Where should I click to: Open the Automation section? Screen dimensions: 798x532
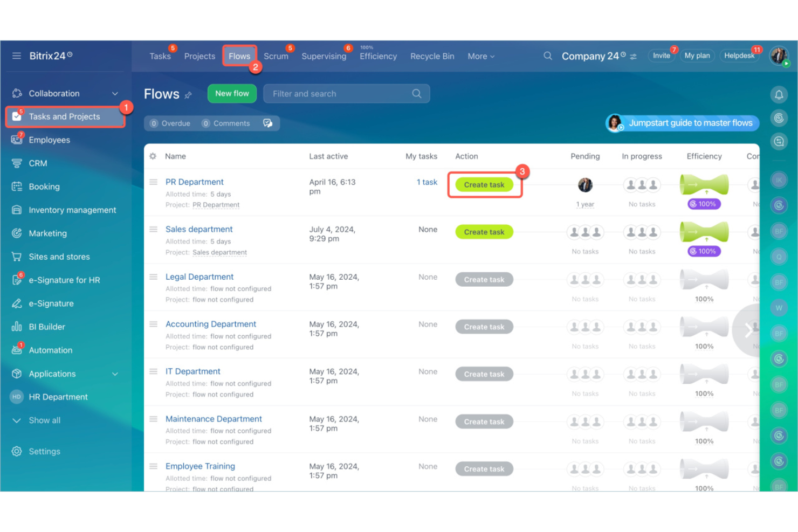click(50, 350)
